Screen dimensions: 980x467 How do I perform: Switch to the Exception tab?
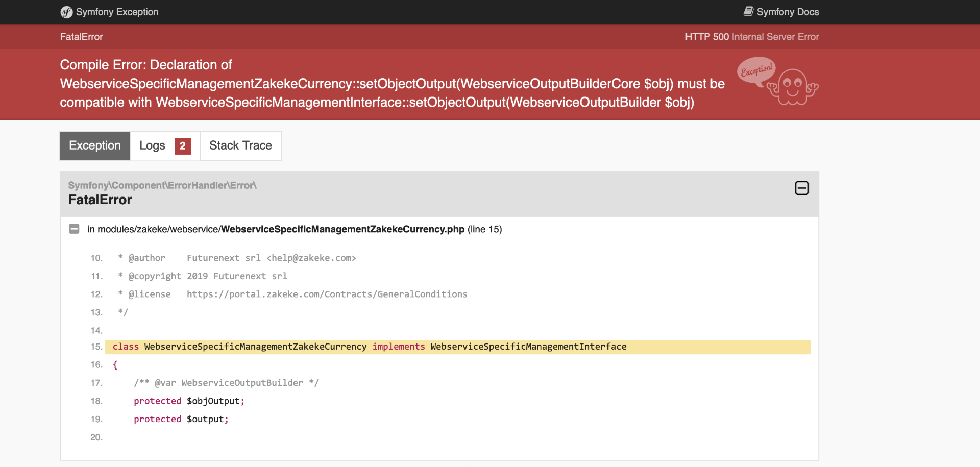click(x=95, y=146)
